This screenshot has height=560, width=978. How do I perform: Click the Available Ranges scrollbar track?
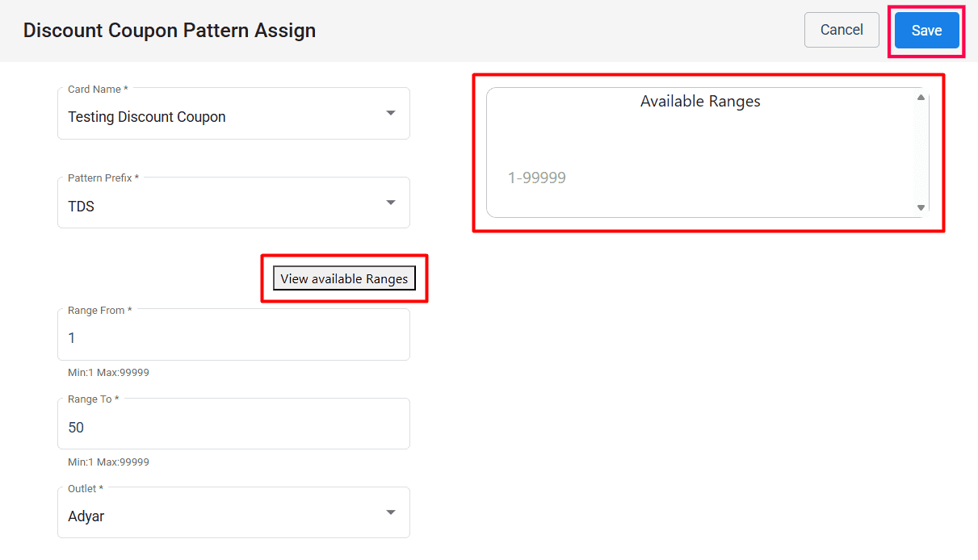(921, 153)
